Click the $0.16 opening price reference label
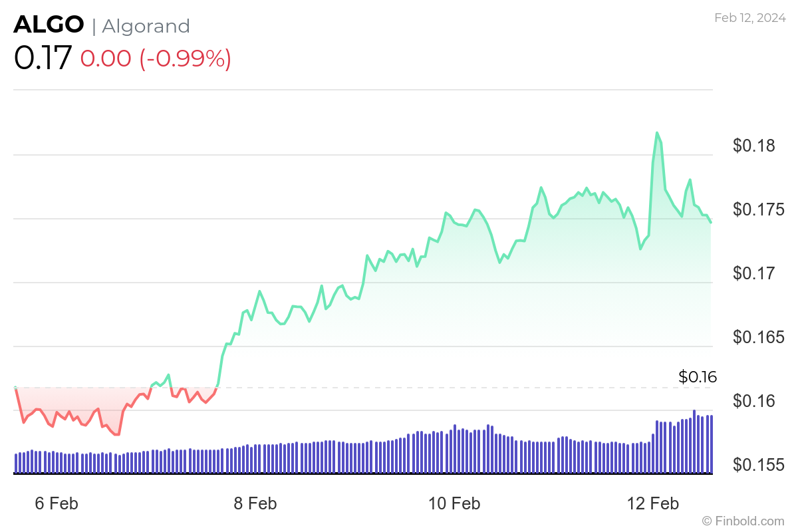 tap(698, 377)
